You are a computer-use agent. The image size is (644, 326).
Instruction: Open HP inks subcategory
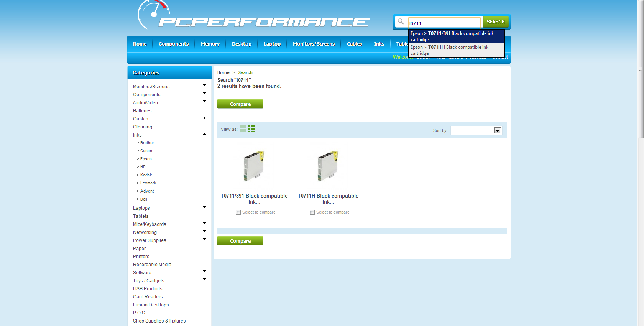(x=143, y=167)
